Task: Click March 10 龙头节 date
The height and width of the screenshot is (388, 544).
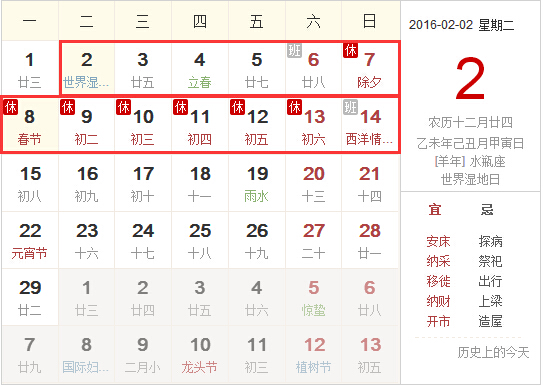Action: click(200, 354)
